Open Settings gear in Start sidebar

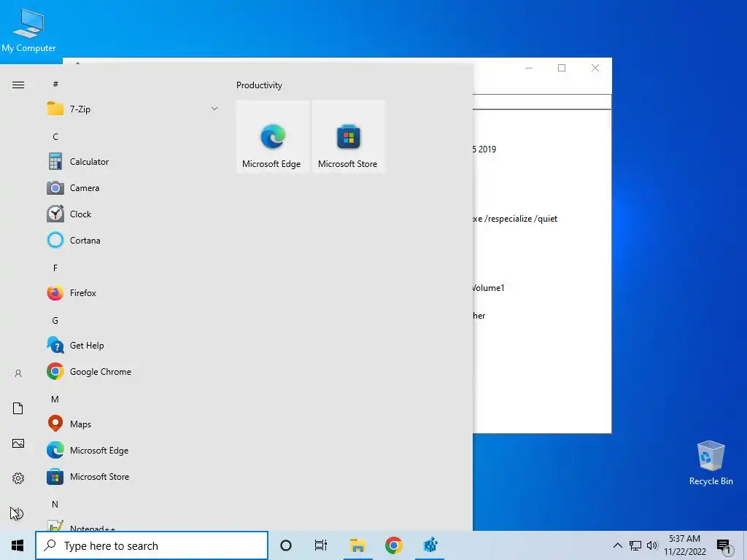coord(18,478)
